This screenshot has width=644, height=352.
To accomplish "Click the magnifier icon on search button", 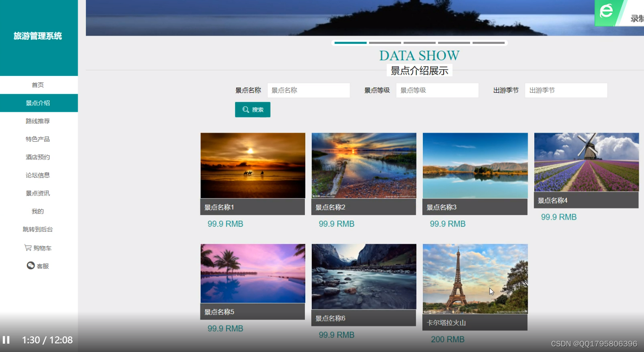I will coord(246,110).
